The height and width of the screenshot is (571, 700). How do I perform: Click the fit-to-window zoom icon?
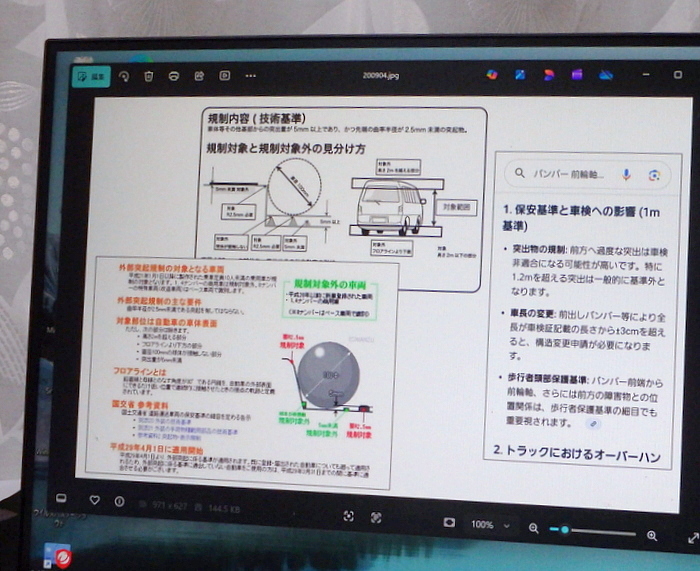[x=349, y=516]
